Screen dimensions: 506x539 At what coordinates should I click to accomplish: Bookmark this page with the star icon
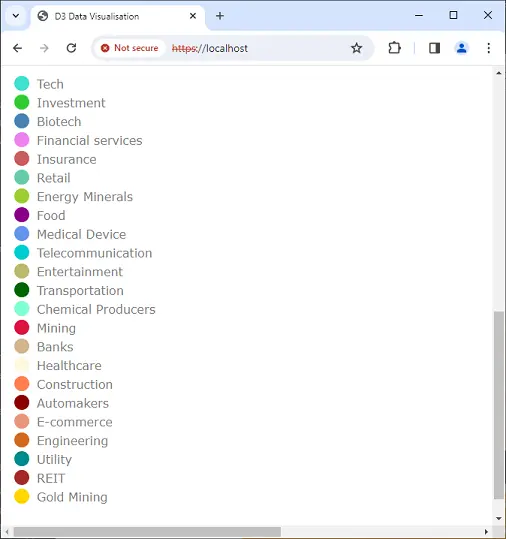click(x=356, y=48)
